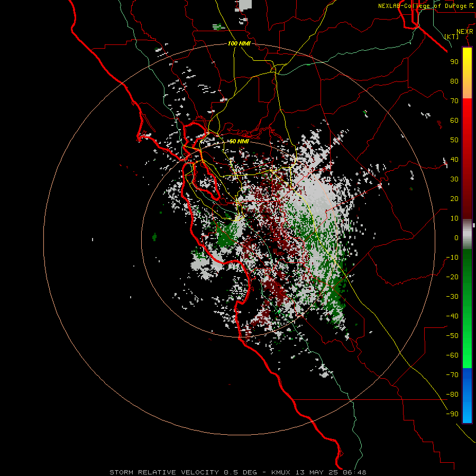
Task: Click the 70 value on velocity scale
Action: click(454, 101)
